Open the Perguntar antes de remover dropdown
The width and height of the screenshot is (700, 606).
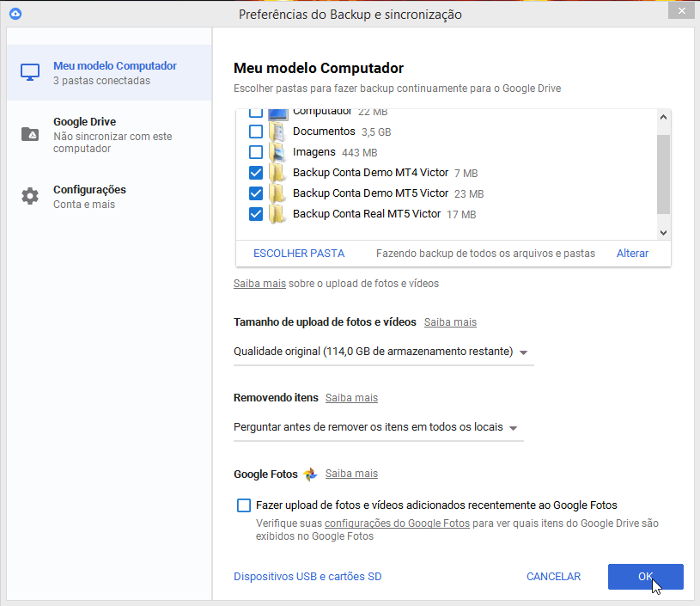tap(378, 427)
